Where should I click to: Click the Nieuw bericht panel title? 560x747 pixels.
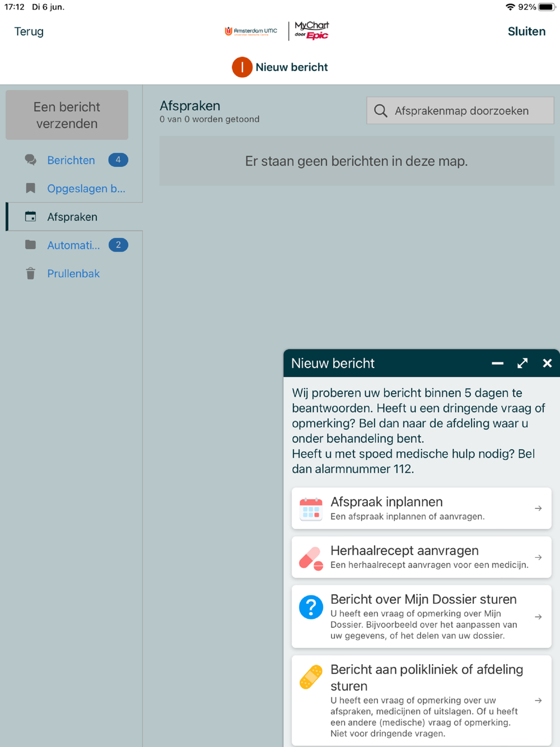tap(333, 363)
